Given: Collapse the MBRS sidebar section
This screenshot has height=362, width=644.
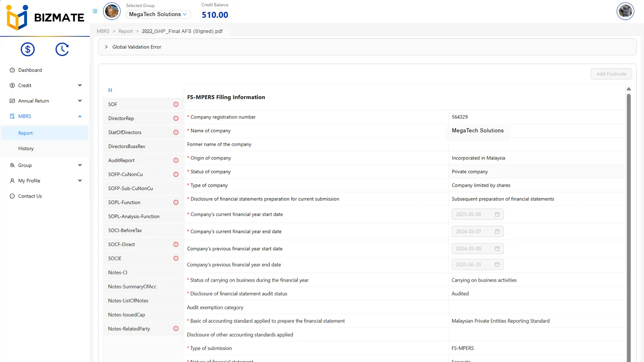Looking at the screenshot, I should [x=80, y=116].
